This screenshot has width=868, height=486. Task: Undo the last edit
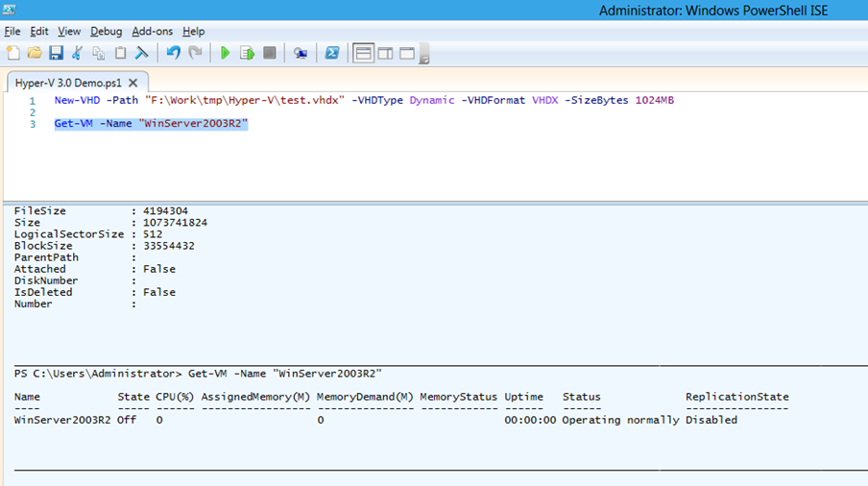click(x=173, y=53)
